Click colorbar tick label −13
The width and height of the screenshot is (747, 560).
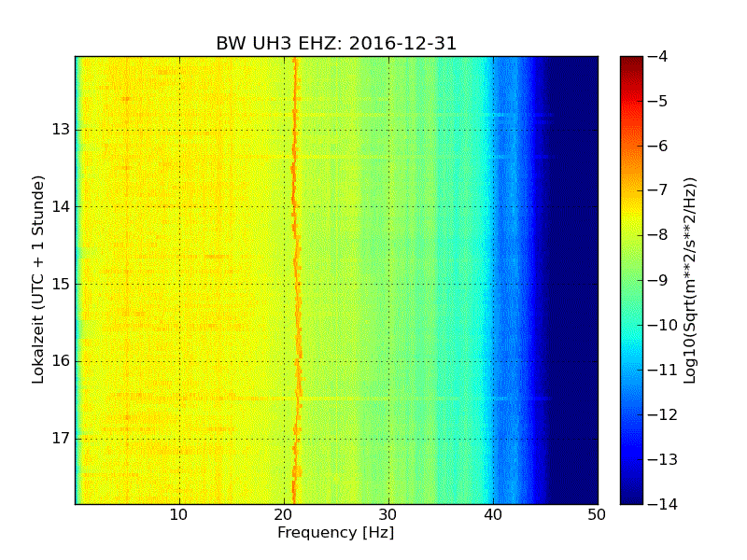(x=663, y=459)
